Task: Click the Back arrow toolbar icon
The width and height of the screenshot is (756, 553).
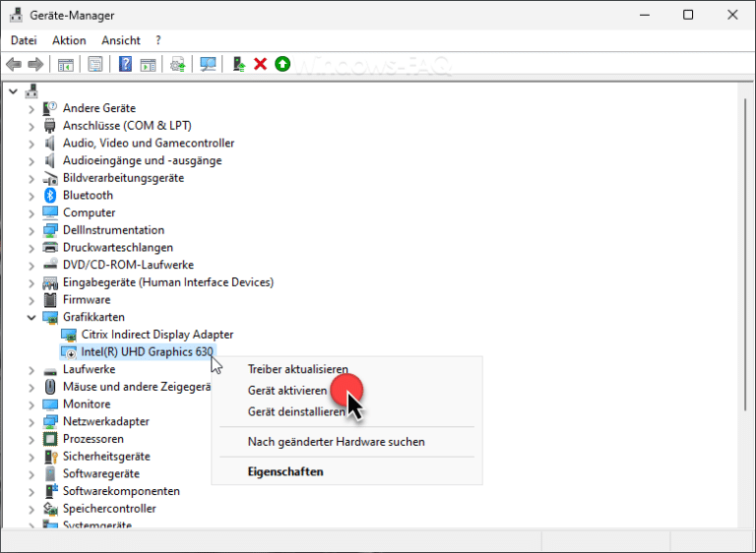Action: [14, 64]
